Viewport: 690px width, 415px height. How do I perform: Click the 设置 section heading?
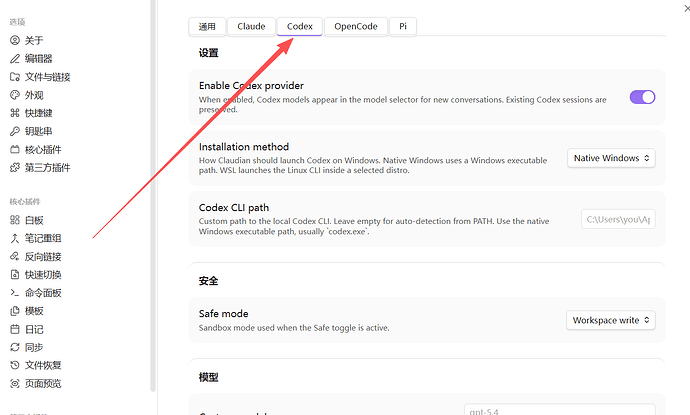coord(208,53)
